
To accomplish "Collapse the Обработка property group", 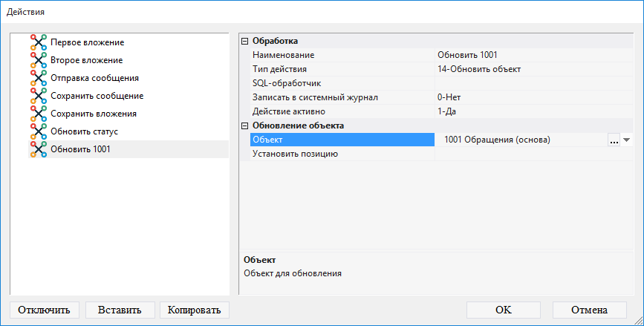I will (245, 42).
